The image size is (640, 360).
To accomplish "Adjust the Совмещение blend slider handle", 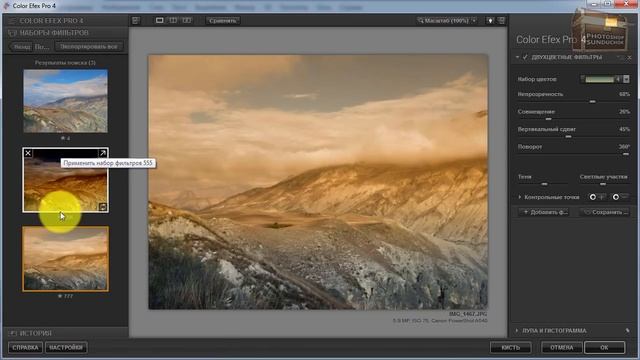I will (549, 119).
